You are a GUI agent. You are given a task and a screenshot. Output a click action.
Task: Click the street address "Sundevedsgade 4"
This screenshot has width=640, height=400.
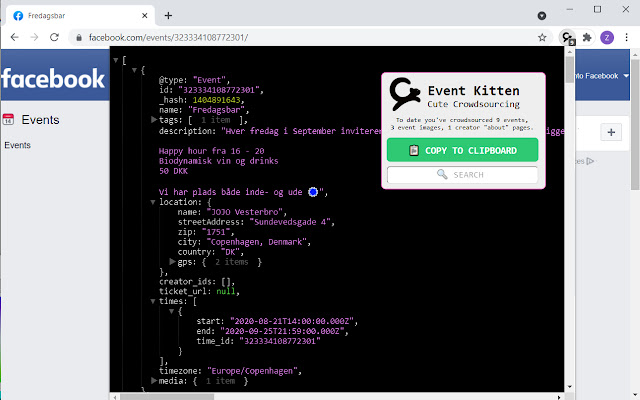tap(292, 222)
